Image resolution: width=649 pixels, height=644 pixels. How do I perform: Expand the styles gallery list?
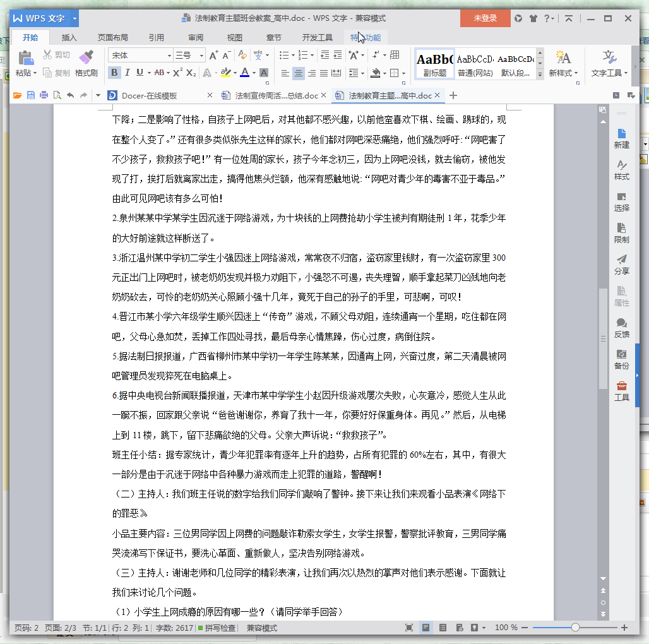540,74
